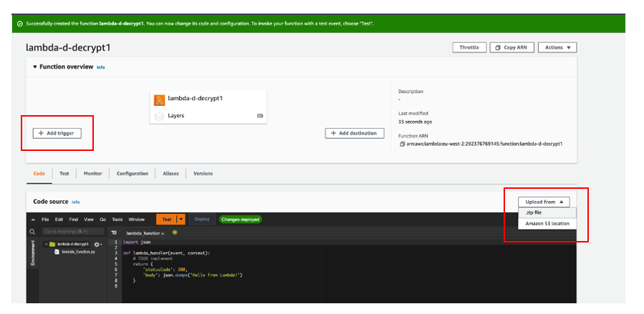
Task: Click Add trigger button
Action: 57,133
